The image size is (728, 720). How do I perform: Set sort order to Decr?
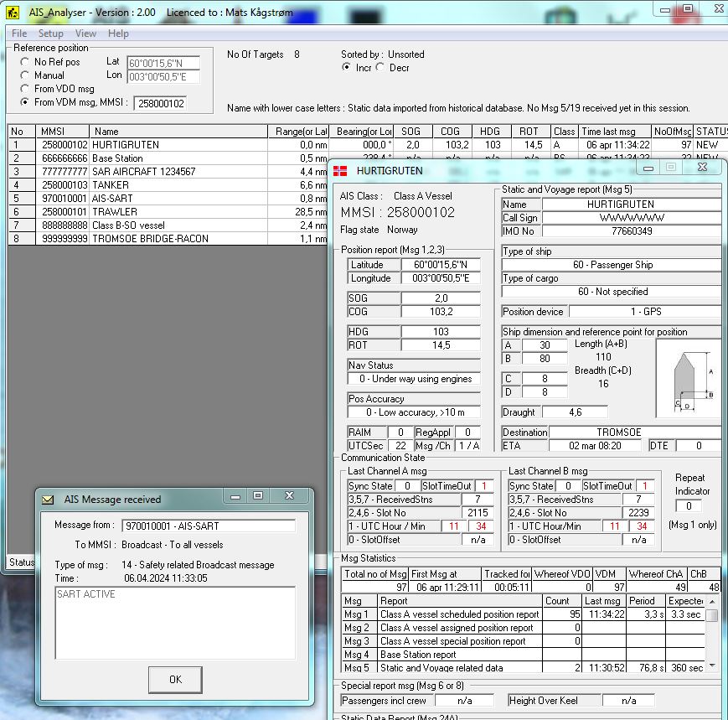pyautogui.click(x=381, y=68)
